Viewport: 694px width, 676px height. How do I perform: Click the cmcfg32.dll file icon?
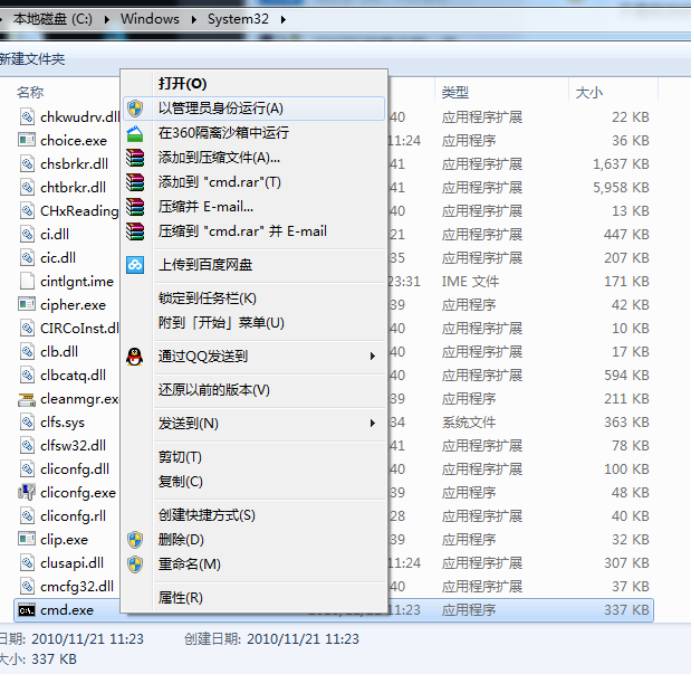tap(27, 587)
